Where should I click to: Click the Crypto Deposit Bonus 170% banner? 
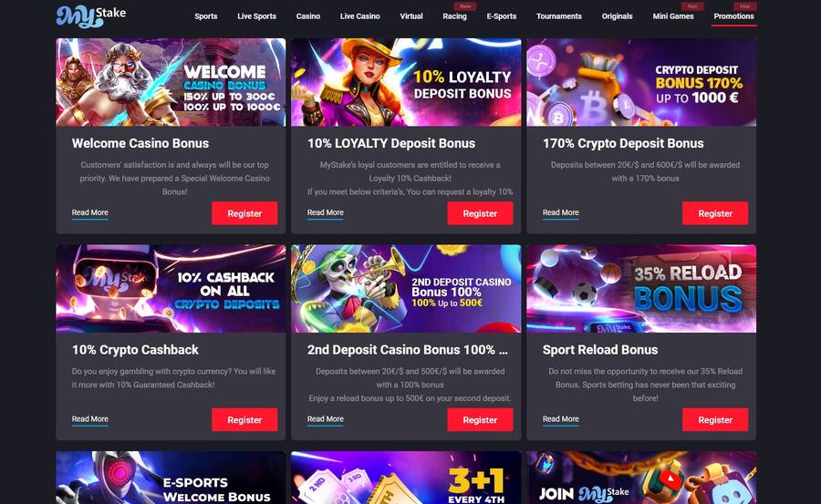[641, 82]
